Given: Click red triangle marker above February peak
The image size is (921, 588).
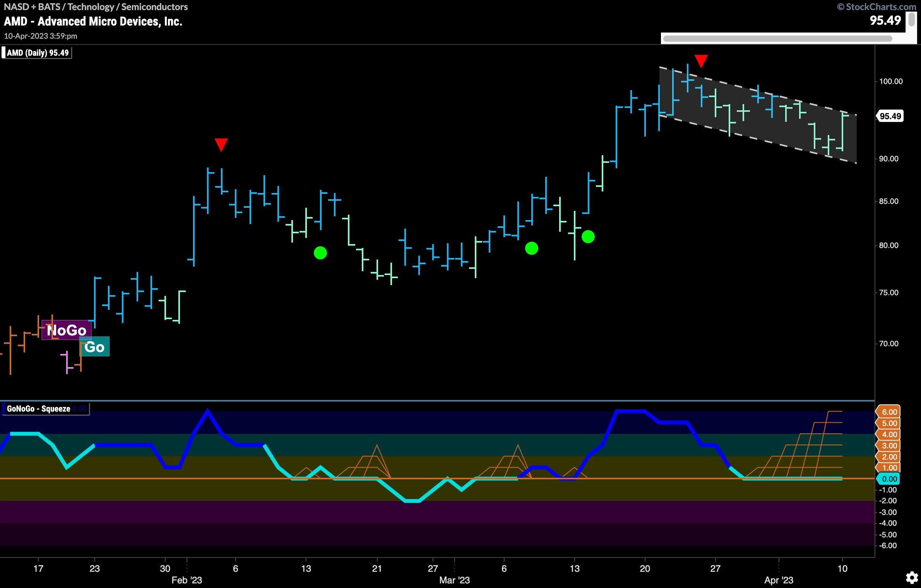Looking at the screenshot, I should (221, 145).
